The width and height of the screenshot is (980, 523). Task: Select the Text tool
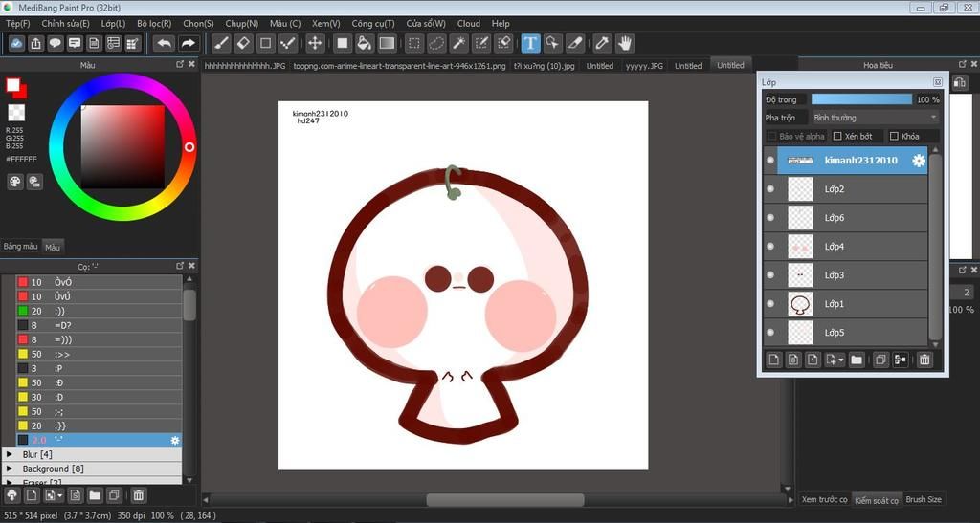530,43
